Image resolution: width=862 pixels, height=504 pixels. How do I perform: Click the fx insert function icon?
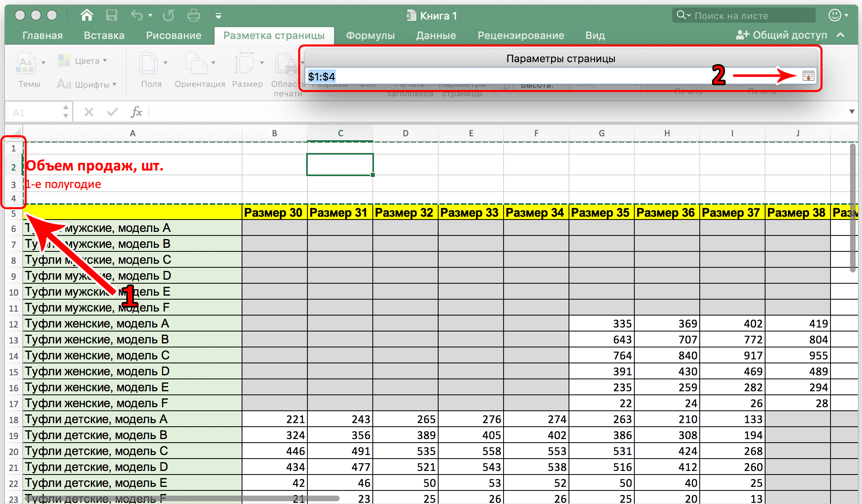136,112
